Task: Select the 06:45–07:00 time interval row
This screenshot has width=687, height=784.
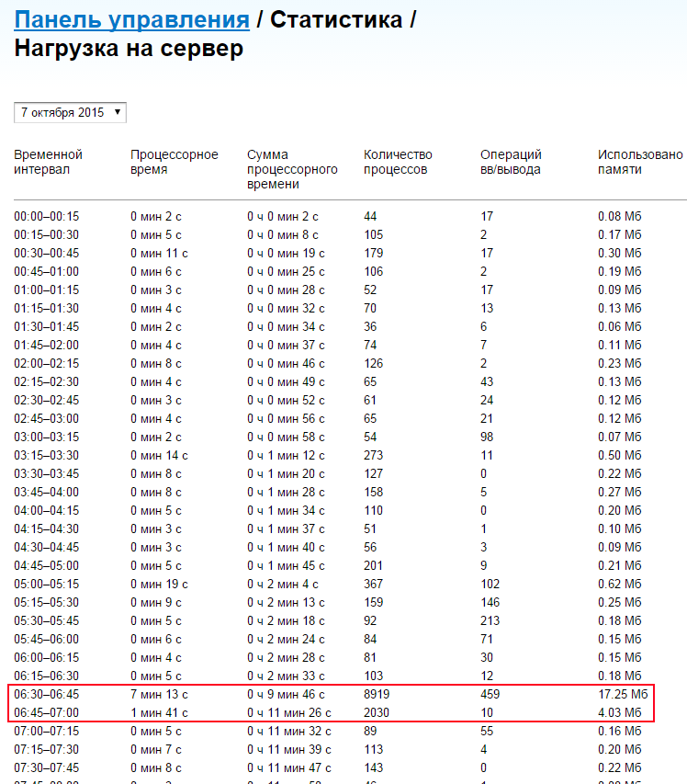Action: click(47, 712)
